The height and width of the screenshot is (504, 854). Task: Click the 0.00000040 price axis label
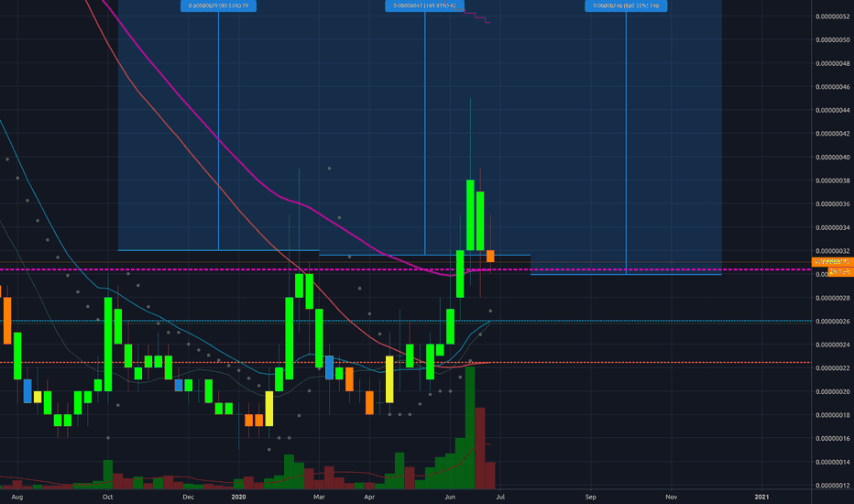coord(832,157)
